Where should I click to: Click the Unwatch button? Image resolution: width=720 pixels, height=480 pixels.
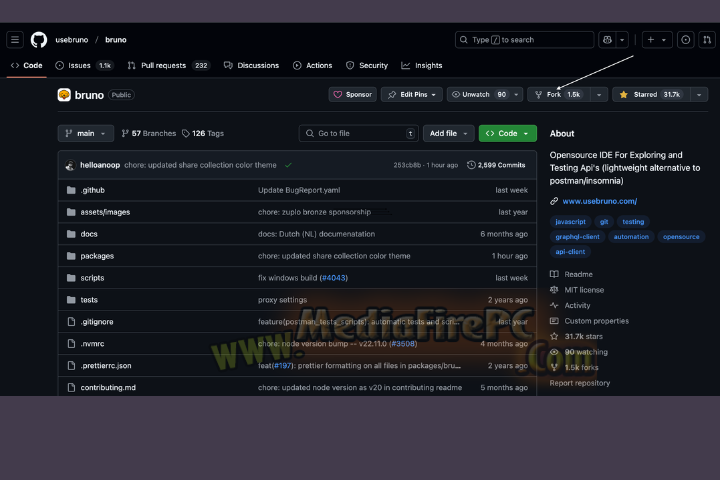[x=478, y=95]
